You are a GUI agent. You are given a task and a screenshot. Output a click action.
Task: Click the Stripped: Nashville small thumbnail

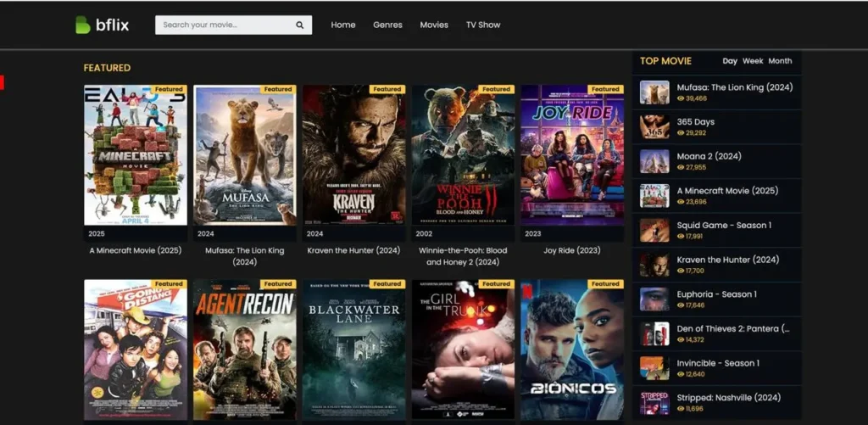pyautogui.click(x=654, y=403)
